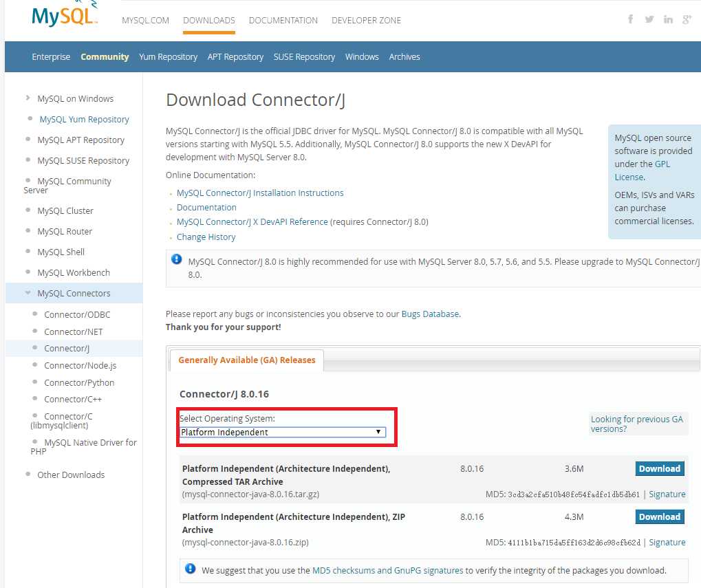Open MySQL Connector/J X DevAPI Reference link
The width and height of the screenshot is (701, 588).
pyautogui.click(x=252, y=222)
